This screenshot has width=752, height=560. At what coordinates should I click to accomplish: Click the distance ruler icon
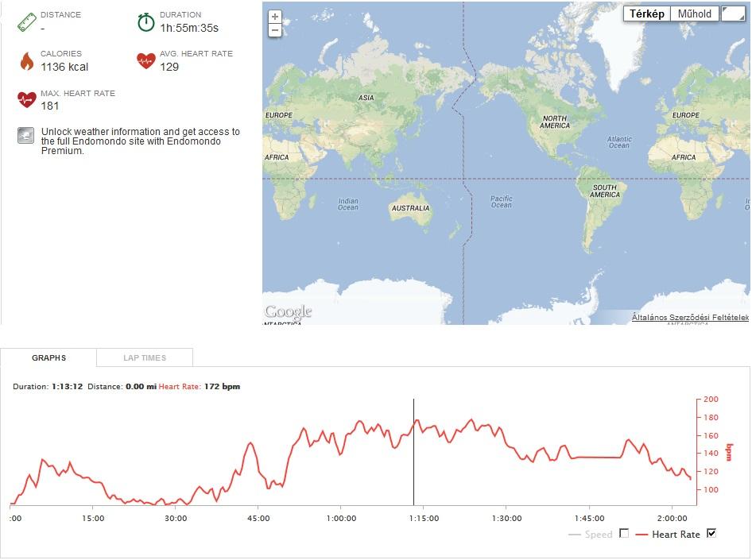tap(27, 22)
